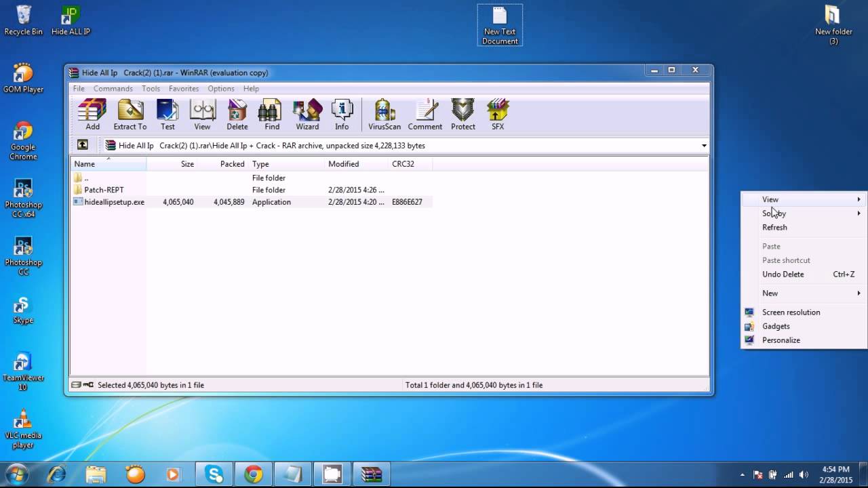Open the Favorites menu
The image size is (868, 488).
(x=184, y=89)
